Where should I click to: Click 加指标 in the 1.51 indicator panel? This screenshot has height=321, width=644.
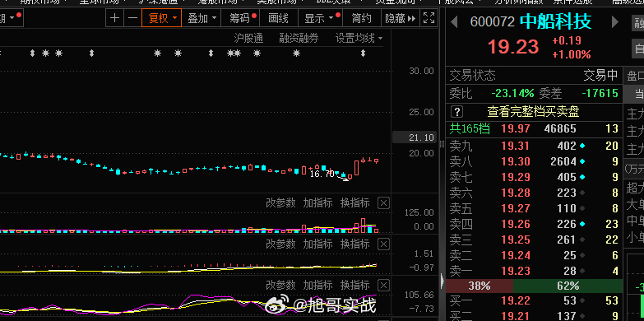(x=318, y=244)
